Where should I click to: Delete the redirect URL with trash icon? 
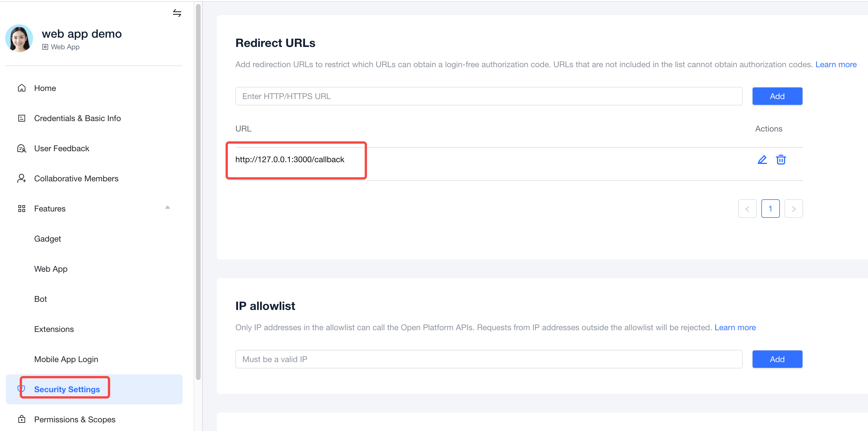coord(781,160)
